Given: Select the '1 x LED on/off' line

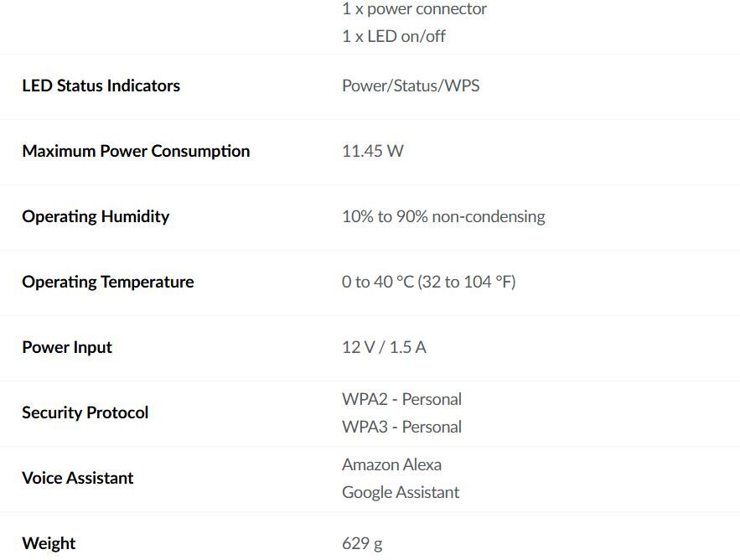Looking at the screenshot, I should 393,36.
